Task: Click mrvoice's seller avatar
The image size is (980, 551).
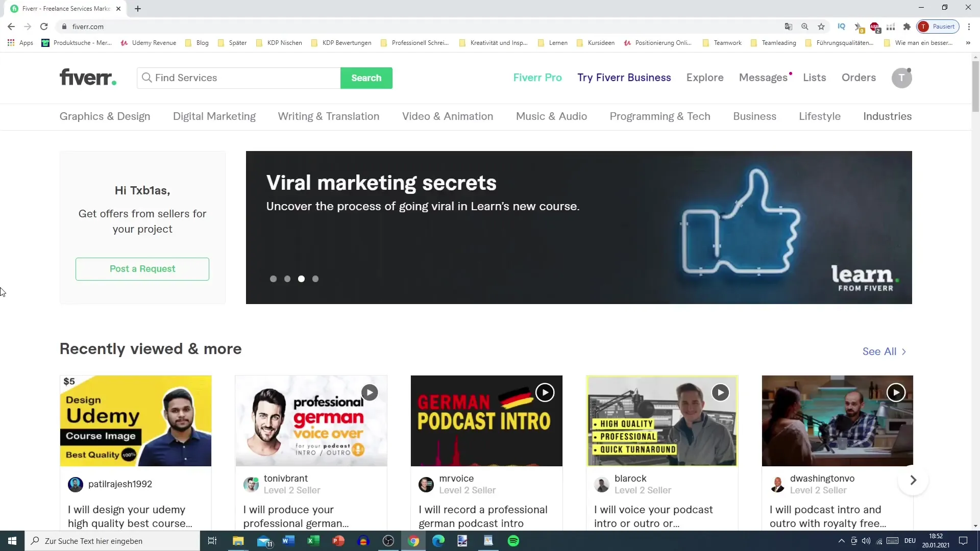Action: pos(426,484)
